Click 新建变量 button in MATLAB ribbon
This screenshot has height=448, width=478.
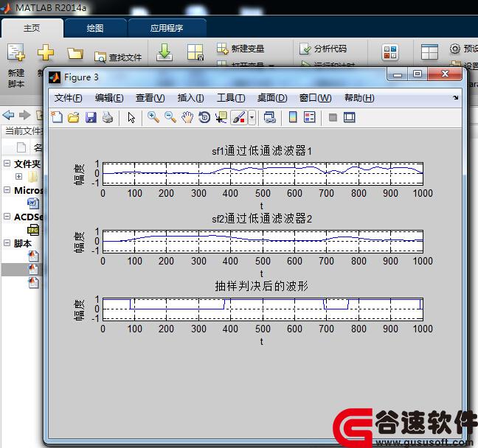(x=240, y=49)
